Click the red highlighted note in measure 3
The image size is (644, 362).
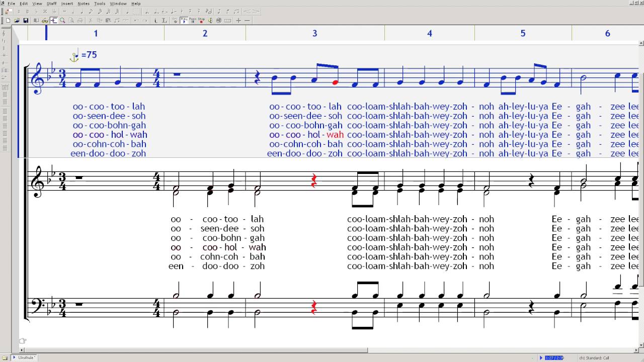point(335,82)
